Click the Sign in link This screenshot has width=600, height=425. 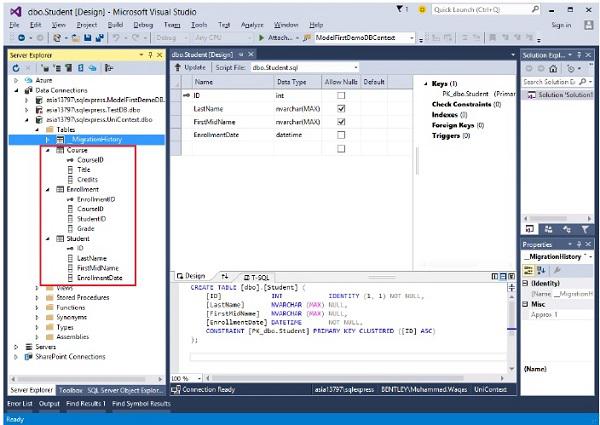[x=561, y=24]
